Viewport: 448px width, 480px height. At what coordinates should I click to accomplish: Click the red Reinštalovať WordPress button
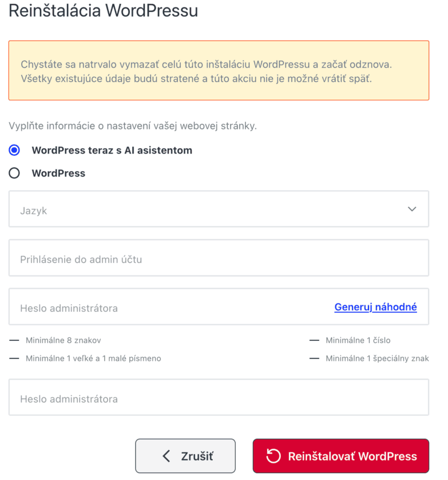[x=340, y=456]
